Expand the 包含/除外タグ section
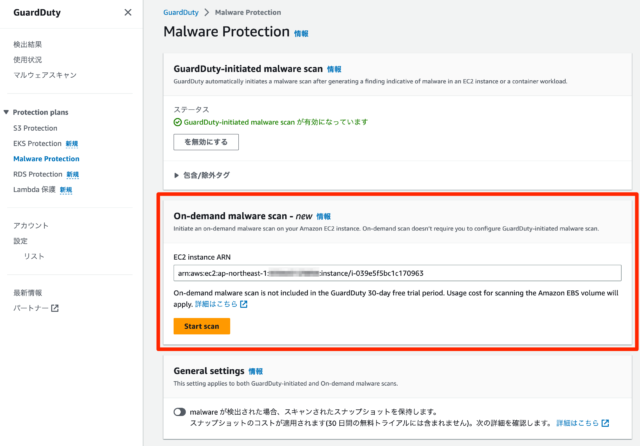640x446 pixels. pyautogui.click(x=202, y=175)
